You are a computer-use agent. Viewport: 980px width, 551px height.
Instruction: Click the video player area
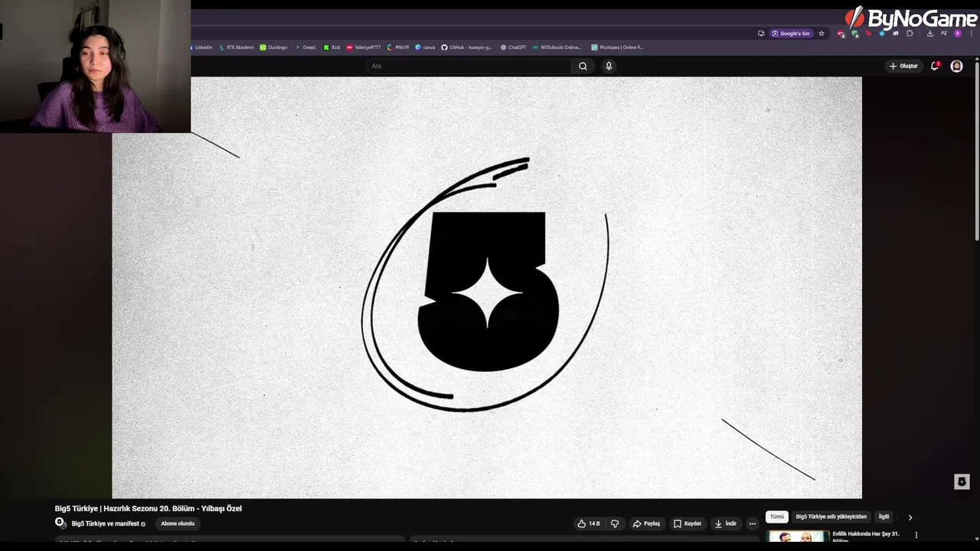click(x=487, y=288)
